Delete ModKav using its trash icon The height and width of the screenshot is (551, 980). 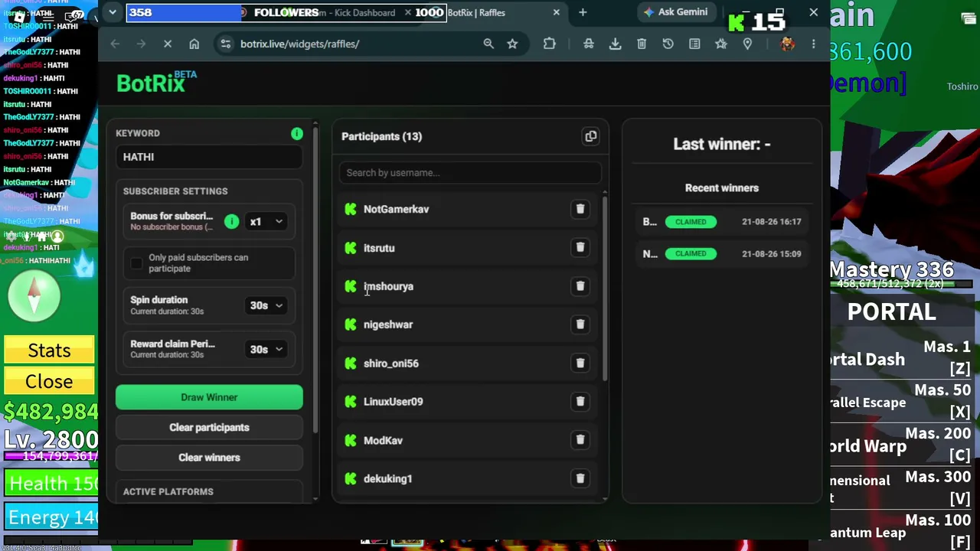pyautogui.click(x=580, y=440)
